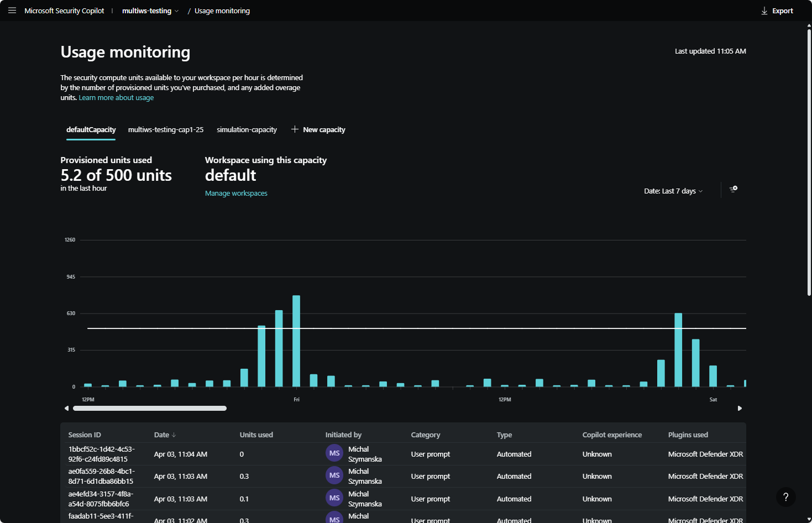Open Manage workspaces link

coord(236,193)
